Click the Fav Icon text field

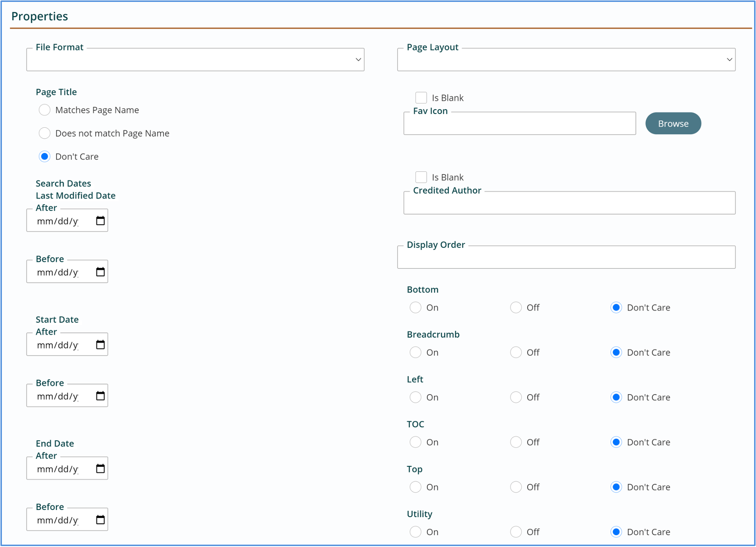pyautogui.click(x=520, y=124)
